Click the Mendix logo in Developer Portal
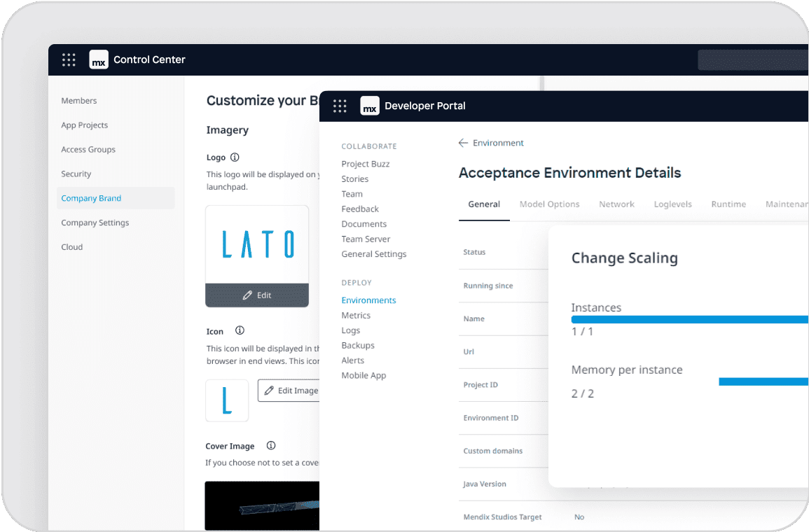809x532 pixels. coord(370,106)
